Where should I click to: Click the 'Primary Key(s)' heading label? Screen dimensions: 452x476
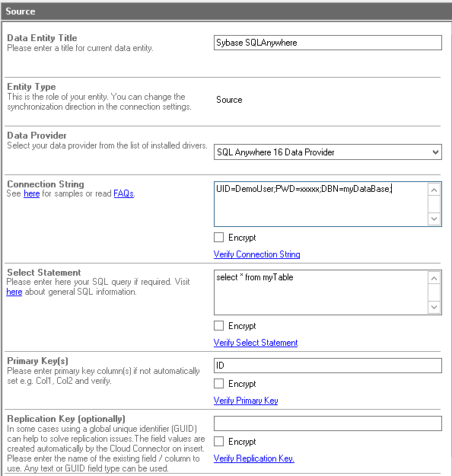(37, 361)
